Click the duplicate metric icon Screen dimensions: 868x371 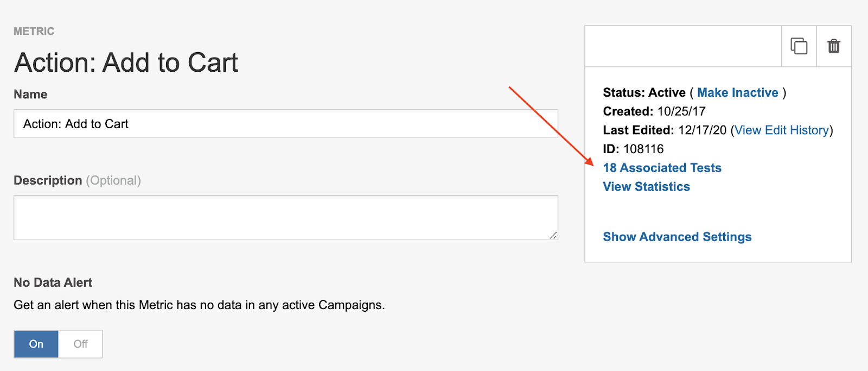799,46
